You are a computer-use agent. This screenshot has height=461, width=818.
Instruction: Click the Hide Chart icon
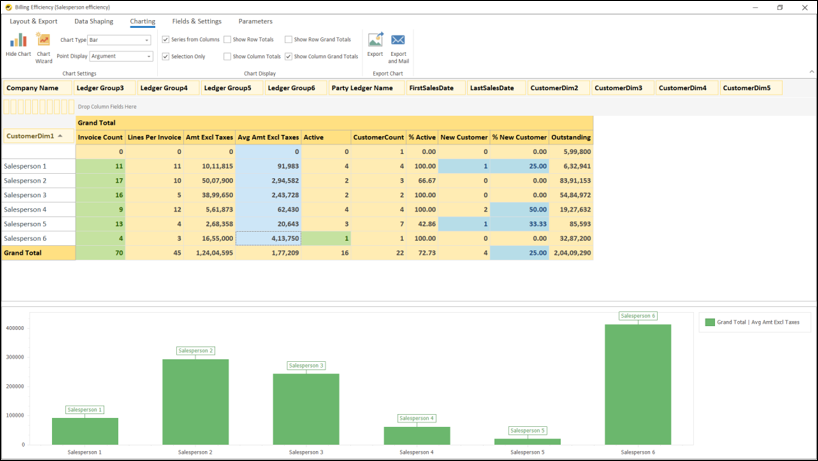tap(19, 41)
